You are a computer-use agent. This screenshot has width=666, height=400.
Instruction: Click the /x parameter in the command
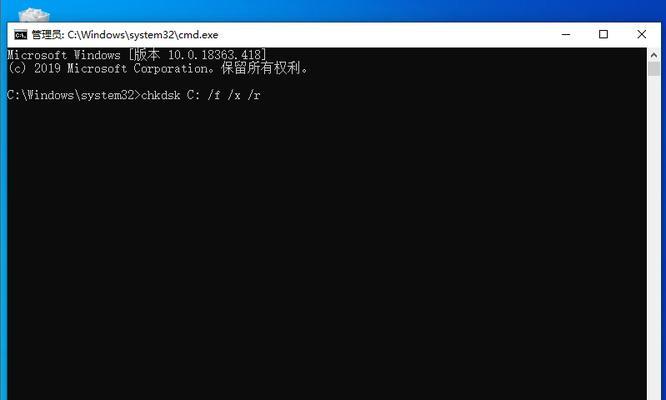point(234,95)
